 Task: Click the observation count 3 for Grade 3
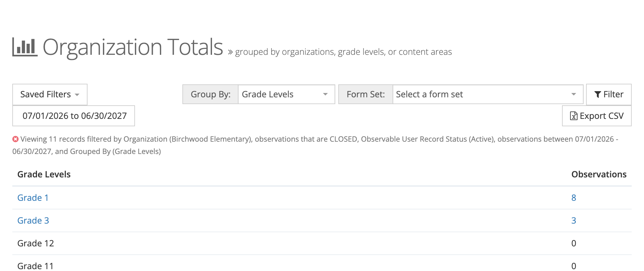tap(574, 220)
